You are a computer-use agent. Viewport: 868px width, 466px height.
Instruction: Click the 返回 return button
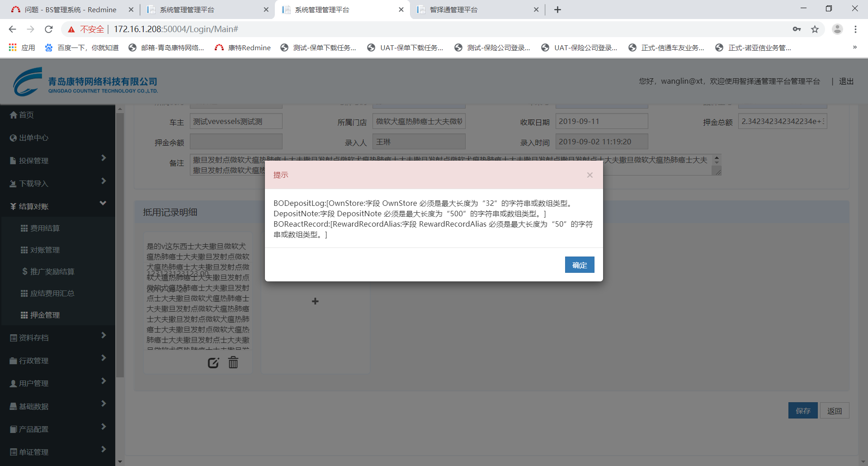click(x=835, y=410)
